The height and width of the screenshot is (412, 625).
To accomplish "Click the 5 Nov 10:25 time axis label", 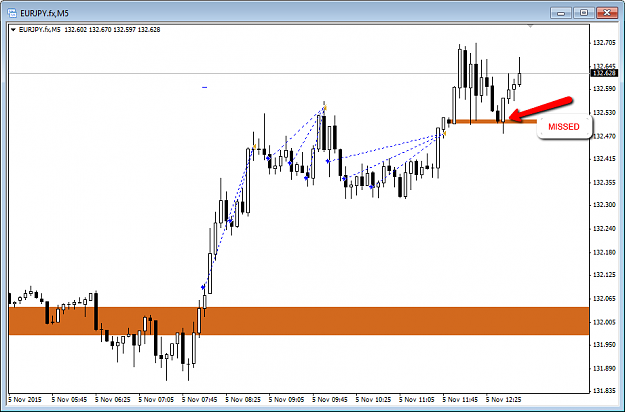I will tap(373, 399).
